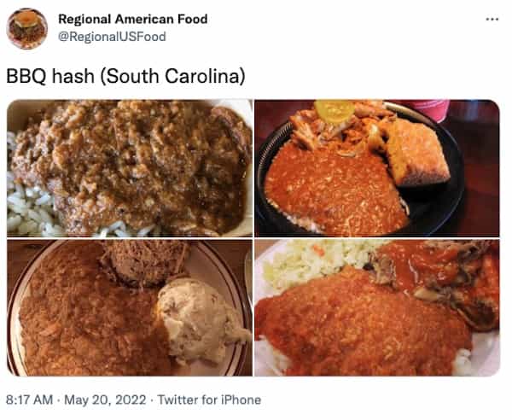
Task: Click the @RegionalUSFood handle
Action: 112,36
